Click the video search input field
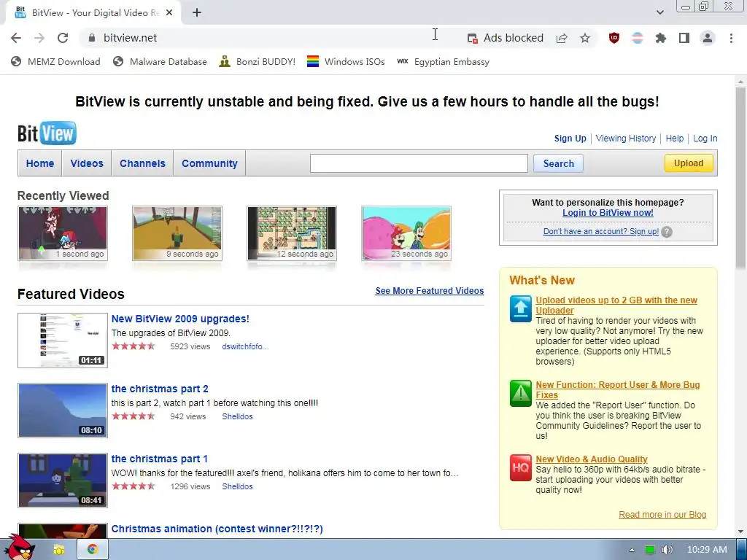747x560 pixels. 419,163
